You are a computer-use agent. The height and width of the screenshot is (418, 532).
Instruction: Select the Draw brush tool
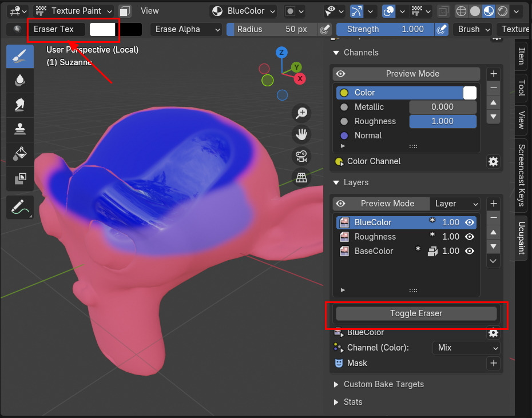(x=20, y=56)
